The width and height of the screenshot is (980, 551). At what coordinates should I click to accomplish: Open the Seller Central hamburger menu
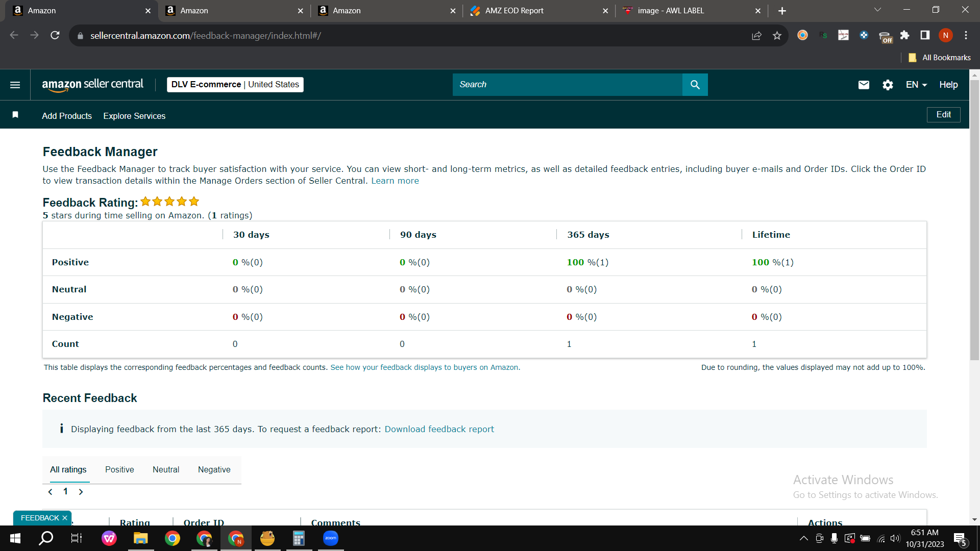pyautogui.click(x=15, y=85)
